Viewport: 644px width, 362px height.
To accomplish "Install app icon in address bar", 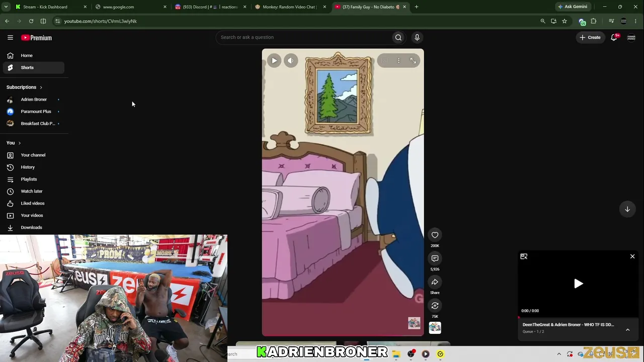I will click(x=553, y=21).
